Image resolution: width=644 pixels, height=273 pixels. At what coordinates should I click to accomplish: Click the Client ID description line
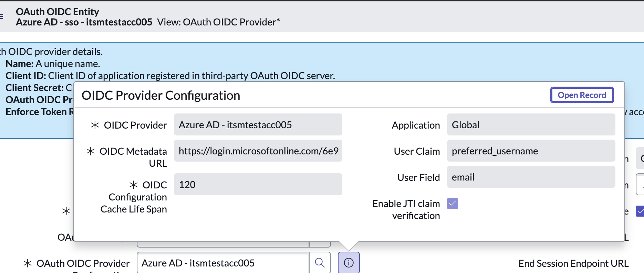coord(170,76)
